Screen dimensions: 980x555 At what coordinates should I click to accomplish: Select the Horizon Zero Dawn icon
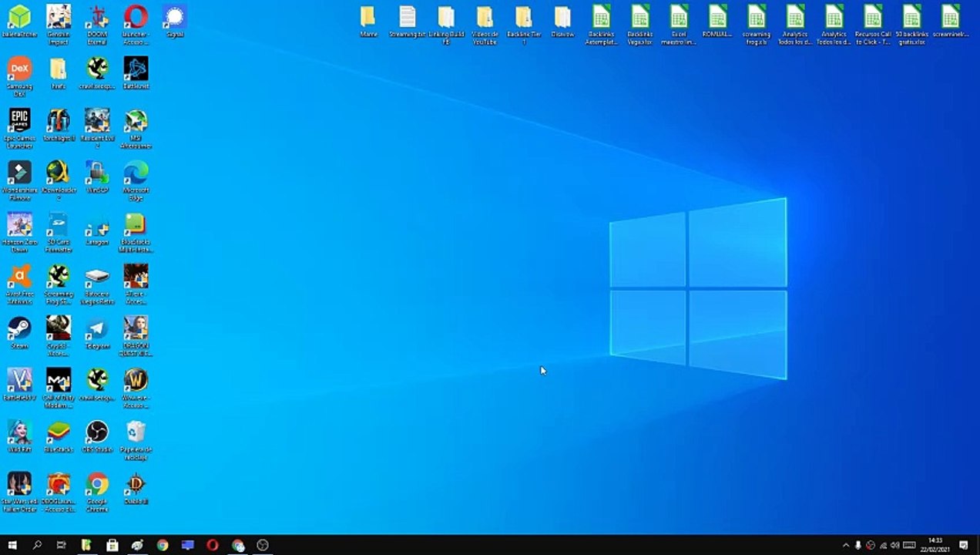(19, 232)
